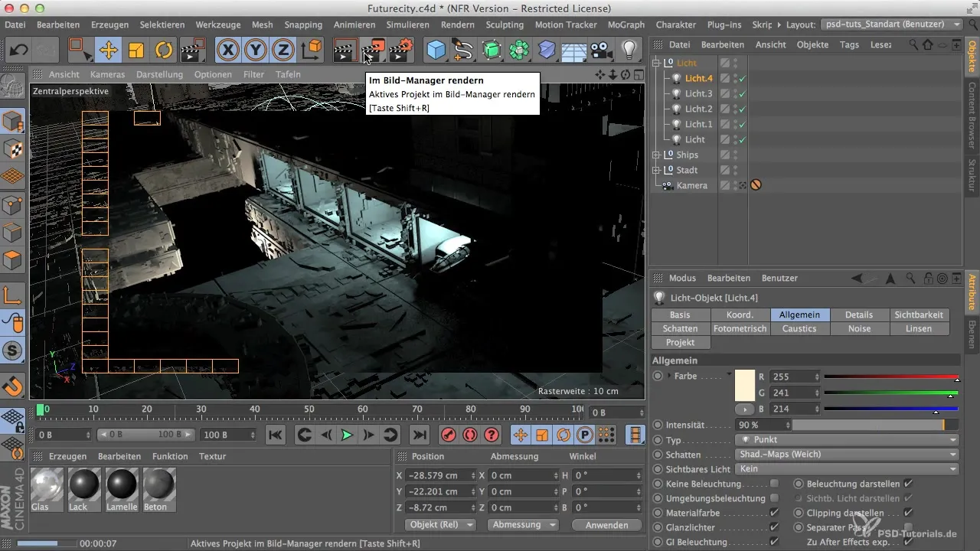Go to start of animation
Image resolution: width=980 pixels, height=551 pixels.
tap(276, 435)
